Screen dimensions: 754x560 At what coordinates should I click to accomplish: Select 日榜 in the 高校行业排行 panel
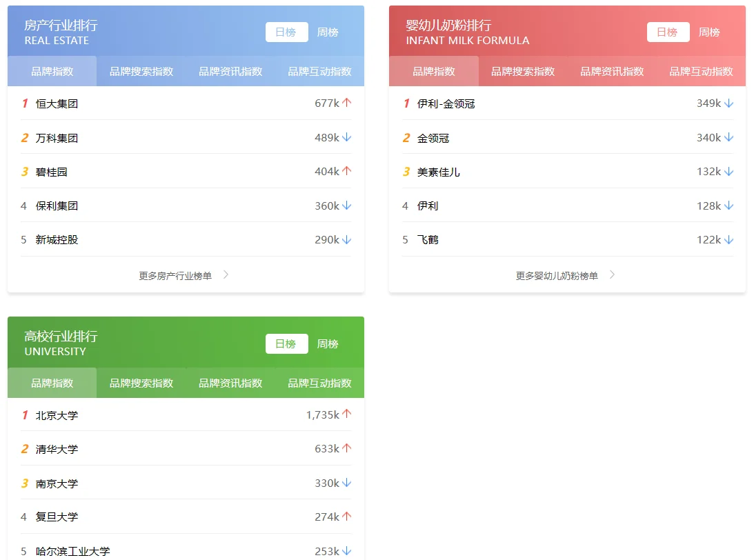tap(286, 343)
